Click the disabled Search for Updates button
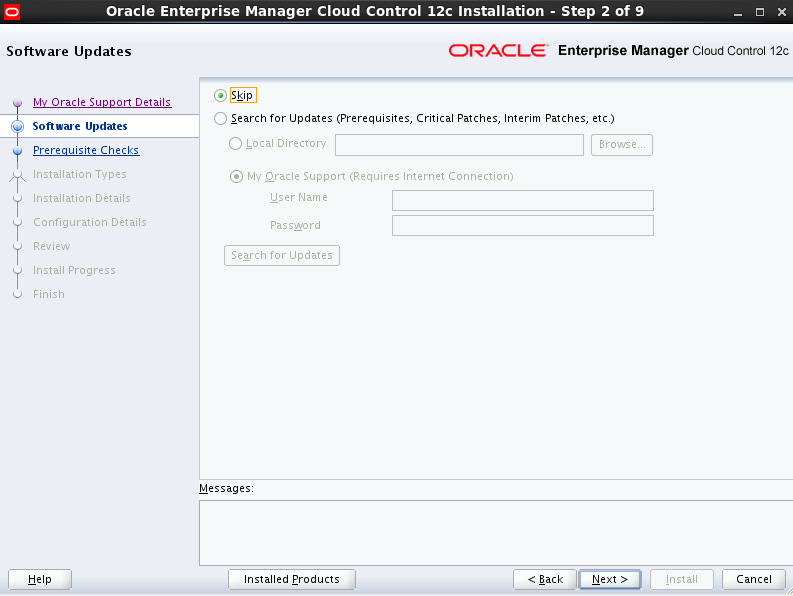Viewport: 793px width, 596px height. (x=282, y=256)
